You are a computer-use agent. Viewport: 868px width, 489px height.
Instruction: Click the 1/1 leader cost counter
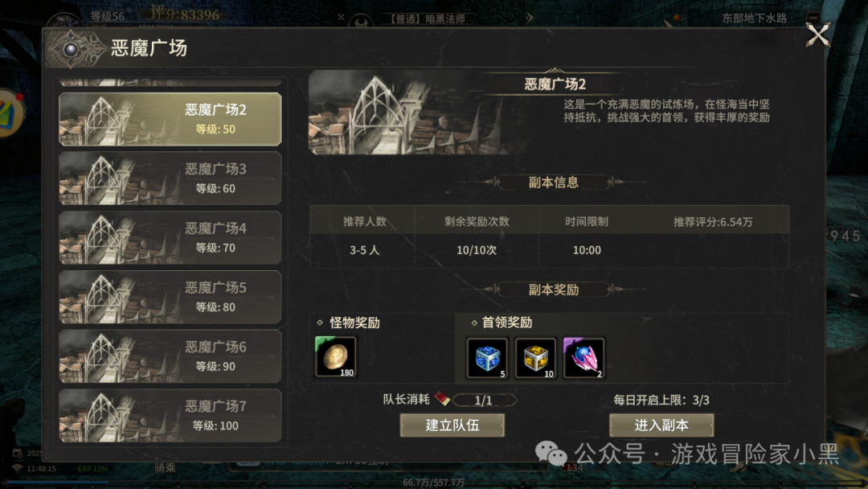tap(484, 400)
